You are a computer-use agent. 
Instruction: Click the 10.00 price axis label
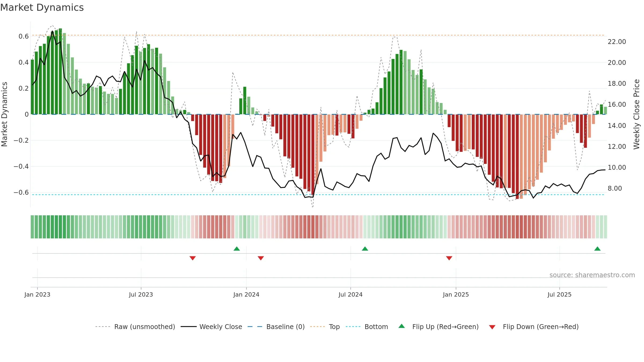coord(617,168)
